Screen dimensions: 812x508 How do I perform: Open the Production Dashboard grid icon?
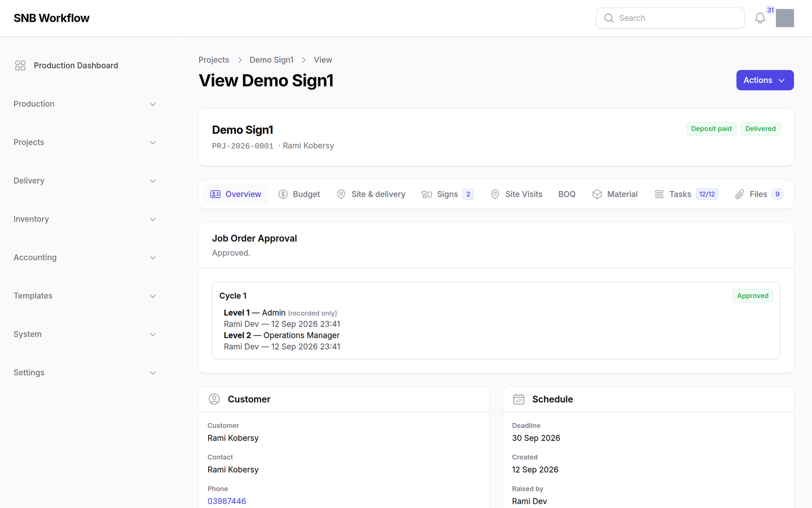[x=20, y=66]
